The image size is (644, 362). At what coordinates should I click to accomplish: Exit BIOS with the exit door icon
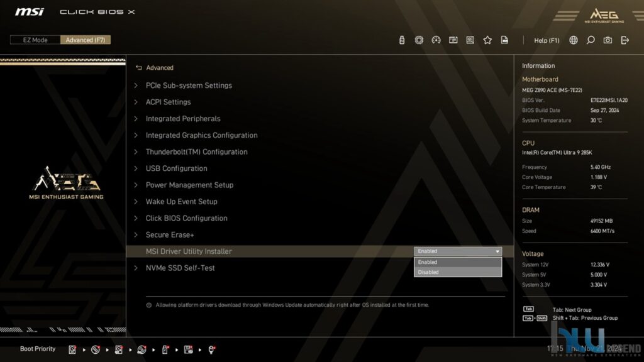tap(625, 40)
